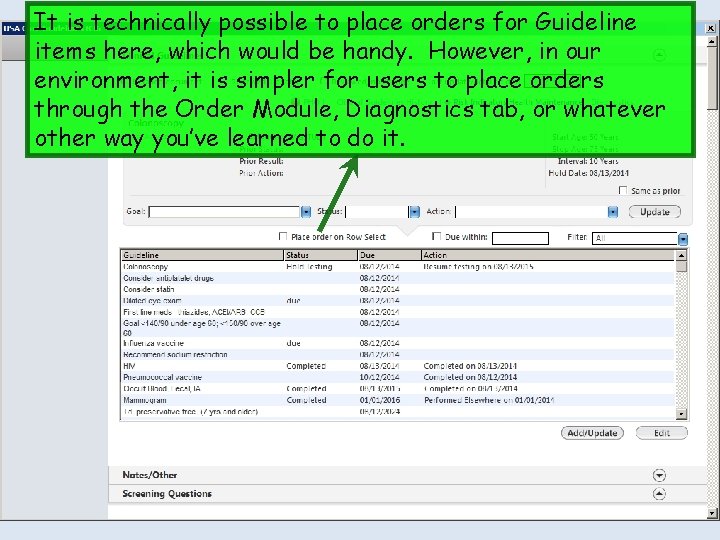Check the 'Same as prior' box
This screenshot has width=720, height=540.
(623, 190)
